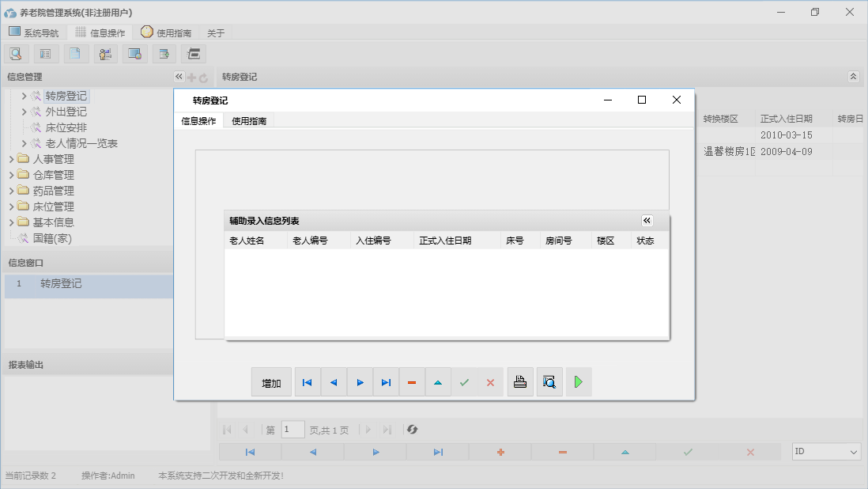
Task: Expand the 人事管理 folder
Action: click(12, 159)
